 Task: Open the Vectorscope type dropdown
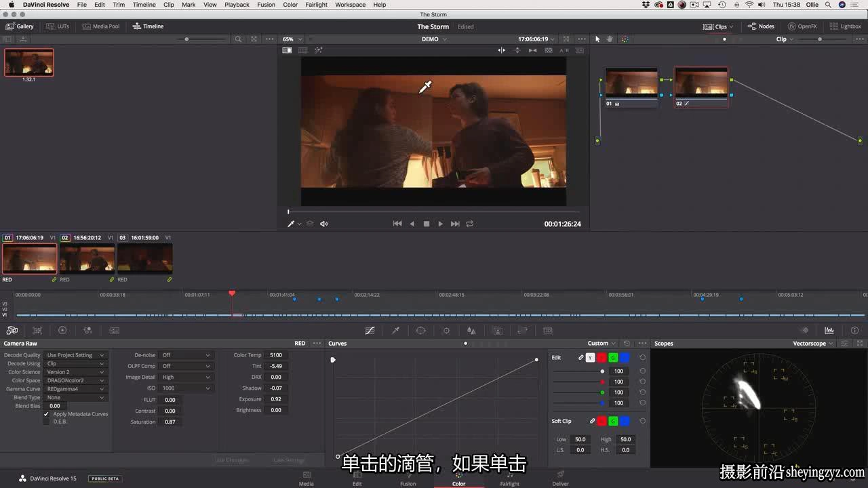tap(814, 343)
